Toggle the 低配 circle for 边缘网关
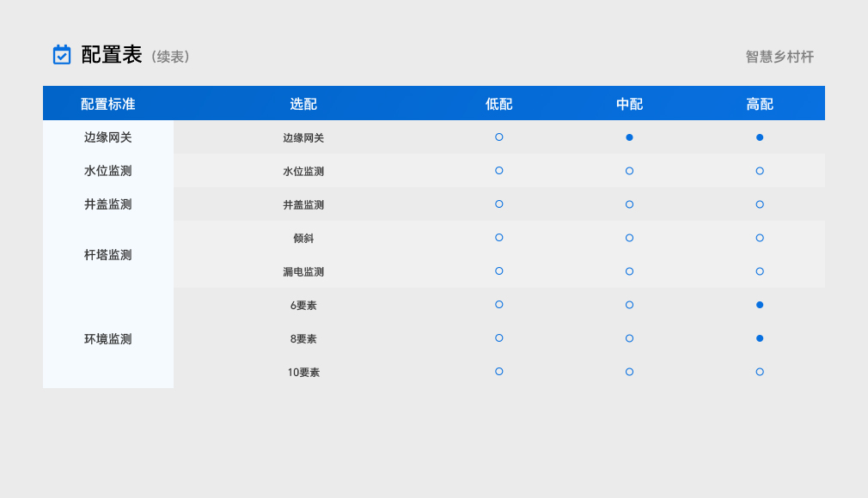This screenshot has height=498, width=868. tap(499, 137)
